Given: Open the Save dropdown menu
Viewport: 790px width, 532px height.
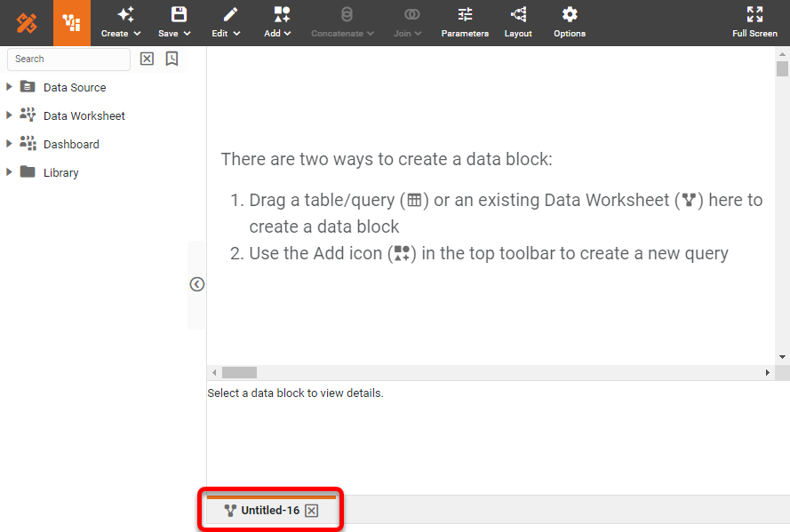Looking at the screenshot, I should 173,21.
